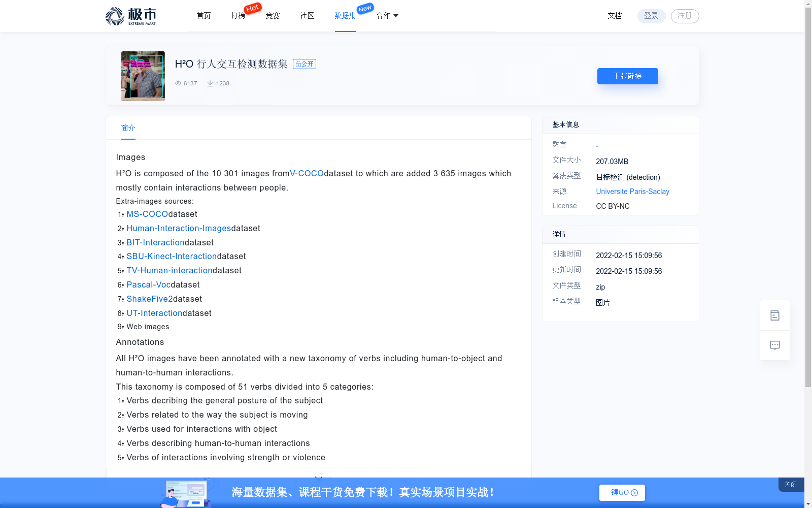This screenshot has height=508, width=812.
Task: Click the scrollbar up arrow
Action: coord(808,4)
